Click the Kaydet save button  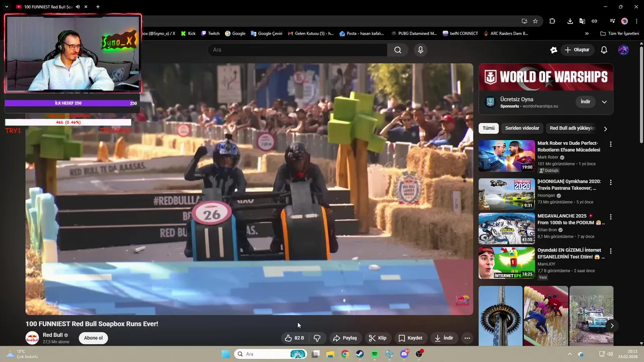pos(411,338)
